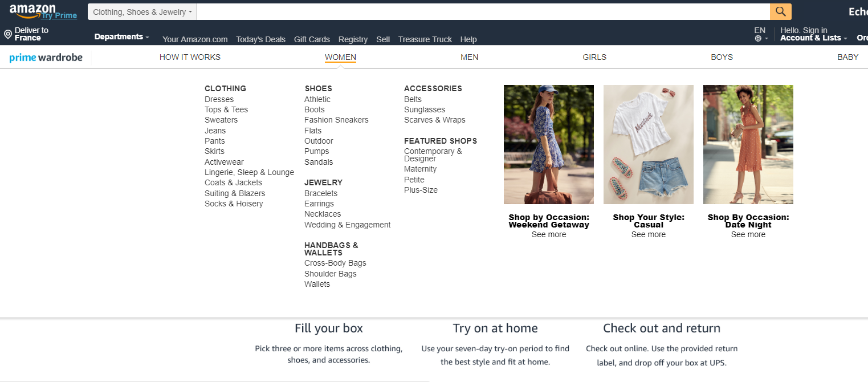Screen dimensions: 868x382
Task: Expand the Departments menu
Action: click(121, 36)
